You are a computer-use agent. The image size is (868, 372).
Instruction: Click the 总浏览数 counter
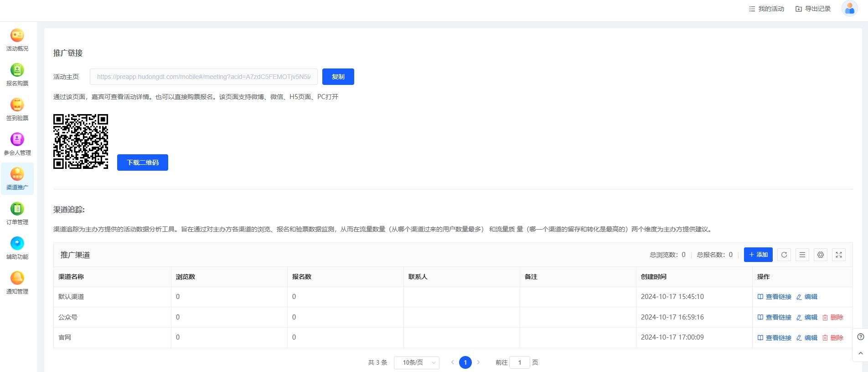pyautogui.click(x=667, y=255)
